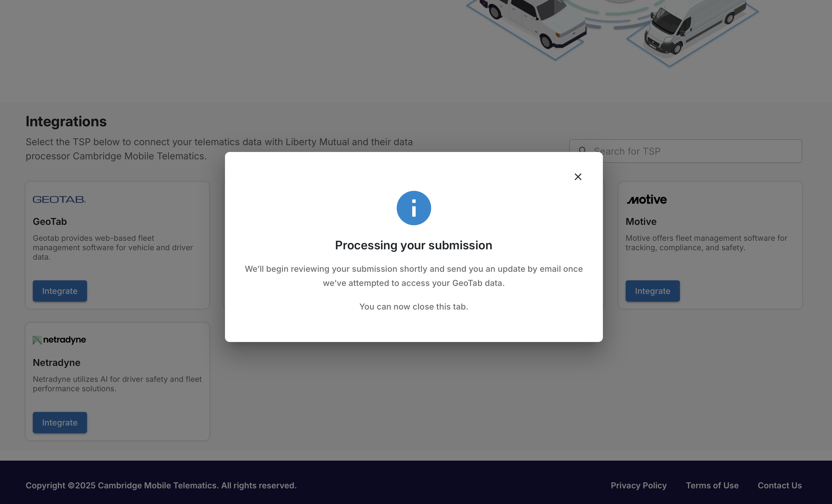Click the dialog message about email update
832x504 pixels.
(414, 276)
